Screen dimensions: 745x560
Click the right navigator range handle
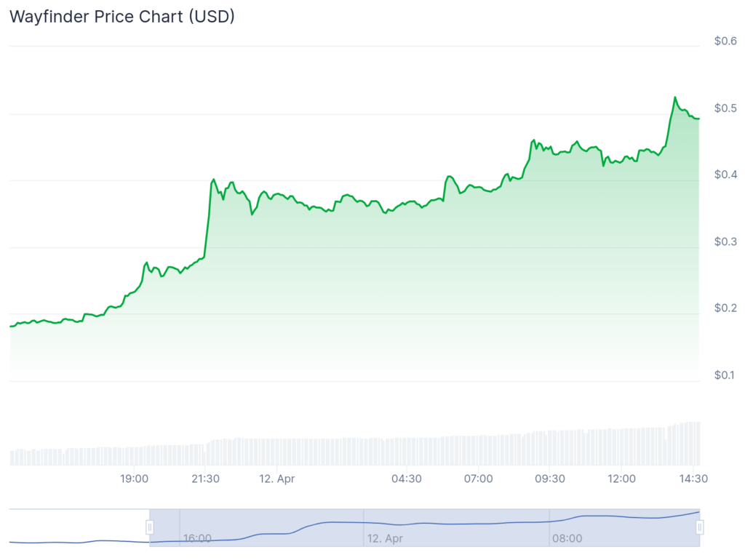click(x=700, y=527)
